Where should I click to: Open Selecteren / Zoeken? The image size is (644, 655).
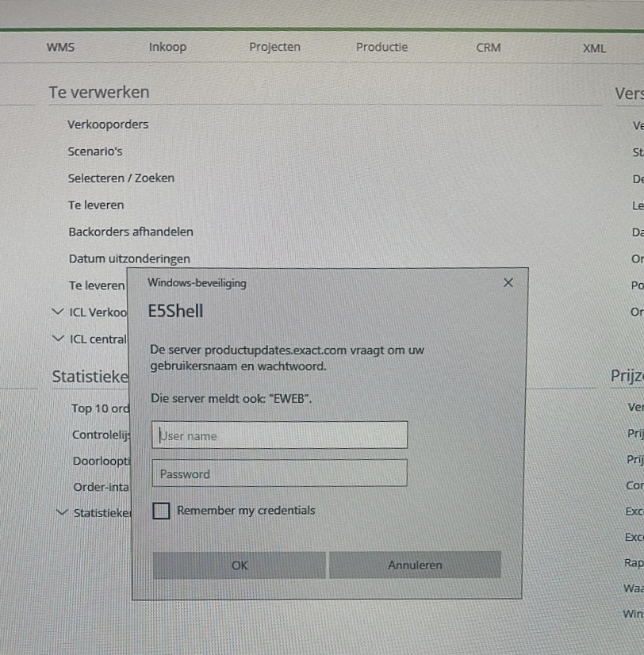click(121, 178)
